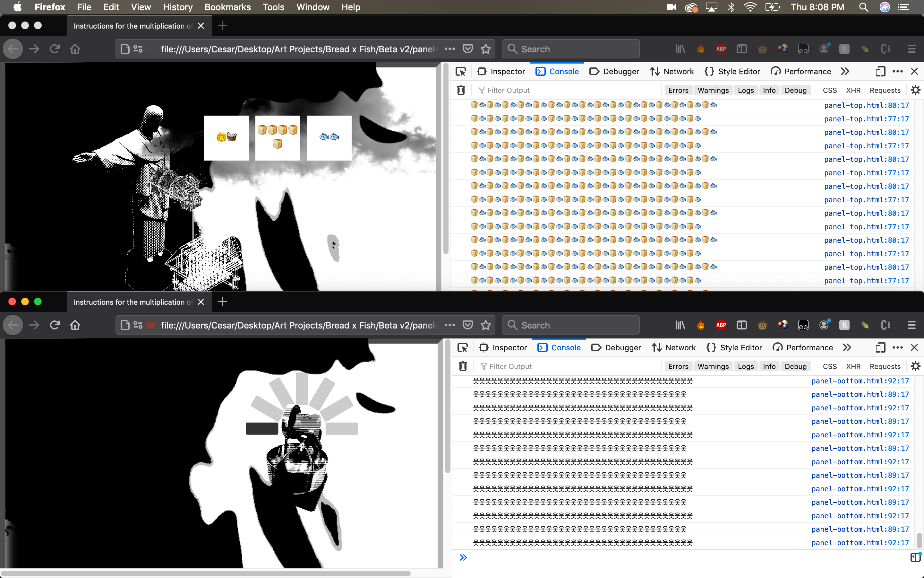The image size is (924, 578).
Task: Open the Bluetooth status menu
Action: tap(731, 7)
